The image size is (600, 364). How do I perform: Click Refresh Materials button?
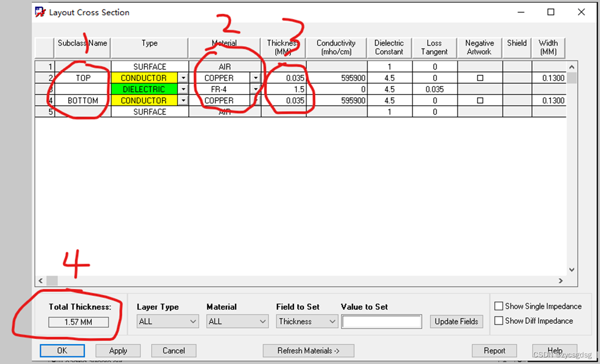(308, 351)
